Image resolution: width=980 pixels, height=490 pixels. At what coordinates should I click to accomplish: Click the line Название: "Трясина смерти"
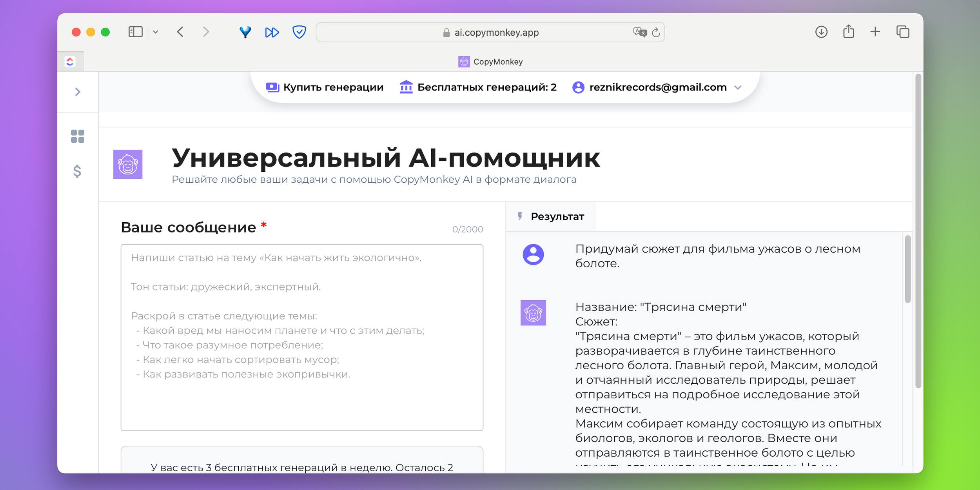click(x=661, y=307)
